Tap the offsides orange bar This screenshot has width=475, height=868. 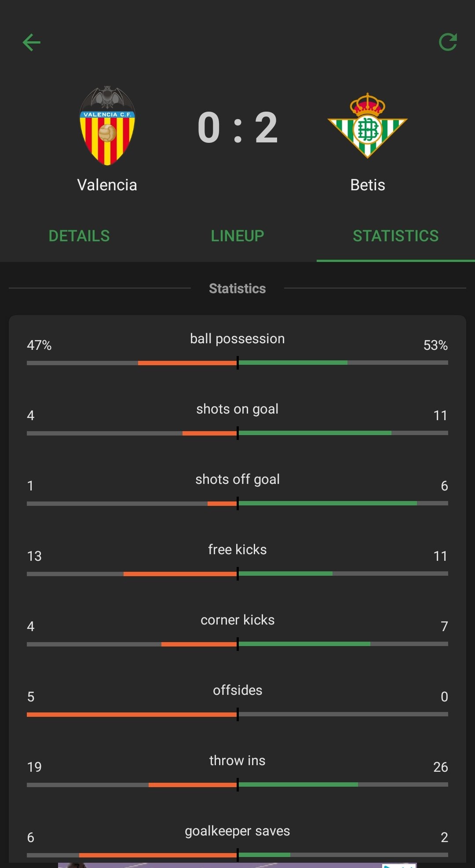point(132,714)
